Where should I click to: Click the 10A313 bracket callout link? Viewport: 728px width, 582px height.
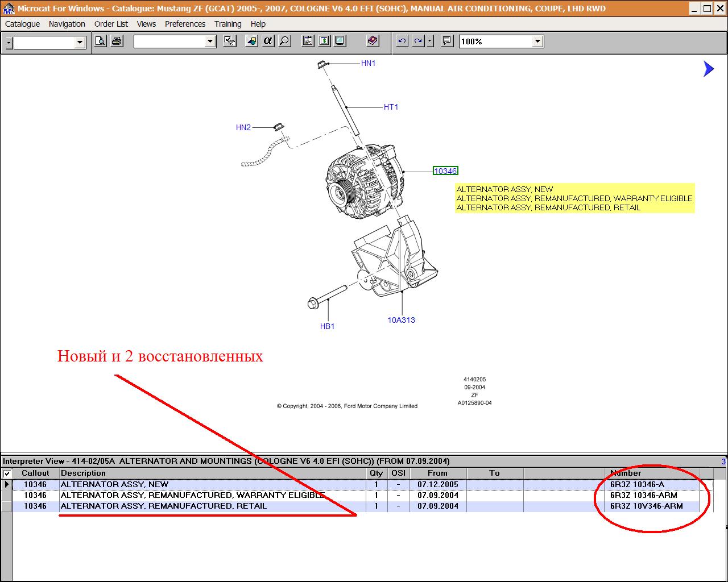pyautogui.click(x=401, y=320)
